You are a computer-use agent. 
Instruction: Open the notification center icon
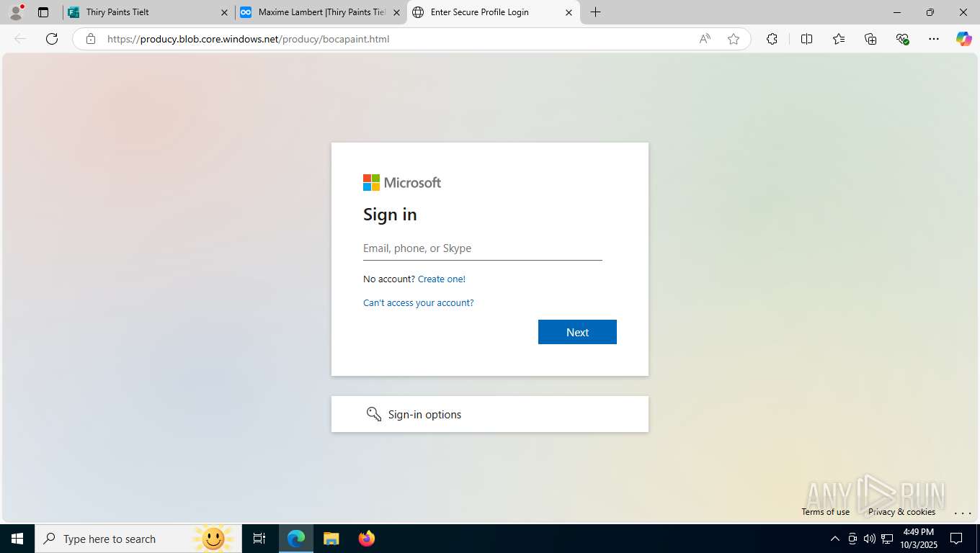(956, 539)
